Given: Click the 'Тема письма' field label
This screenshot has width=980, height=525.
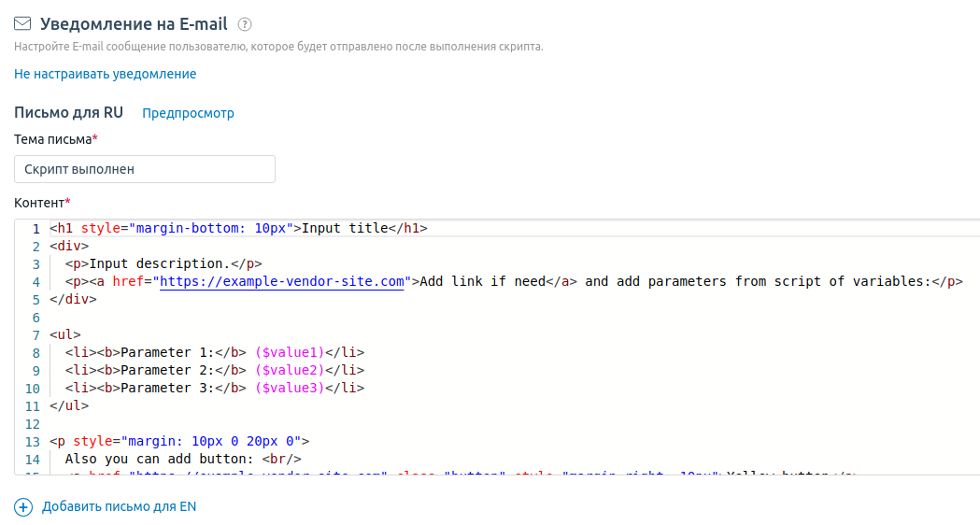Looking at the screenshot, I should tap(53, 139).
